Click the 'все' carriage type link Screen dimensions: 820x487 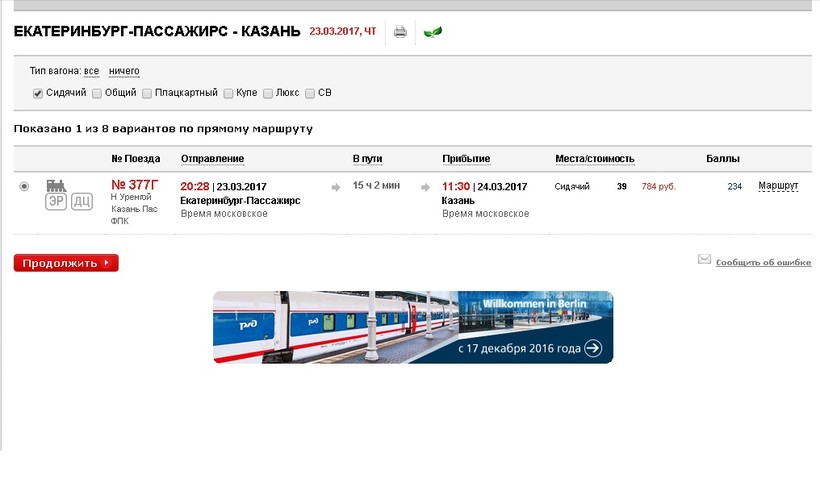[x=91, y=71]
